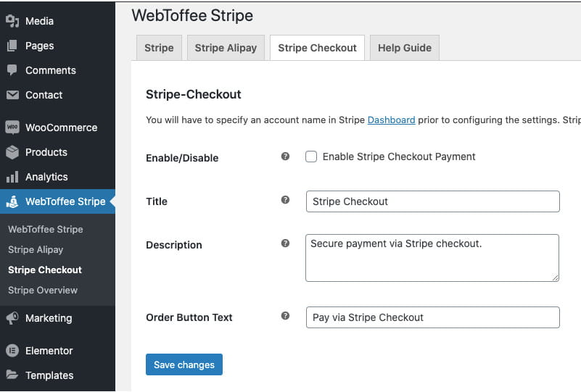Open the Help Guide tab
Image resolution: width=581 pixels, height=392 pixels.
405,48
